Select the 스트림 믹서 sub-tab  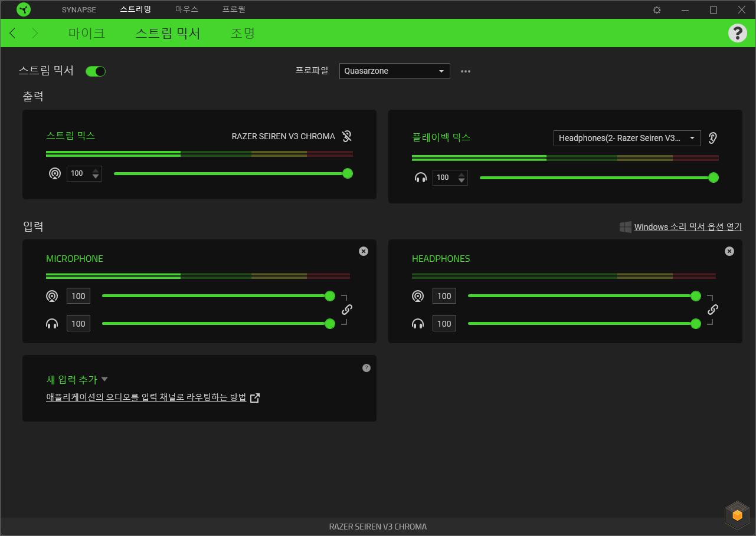click(168, 33)
